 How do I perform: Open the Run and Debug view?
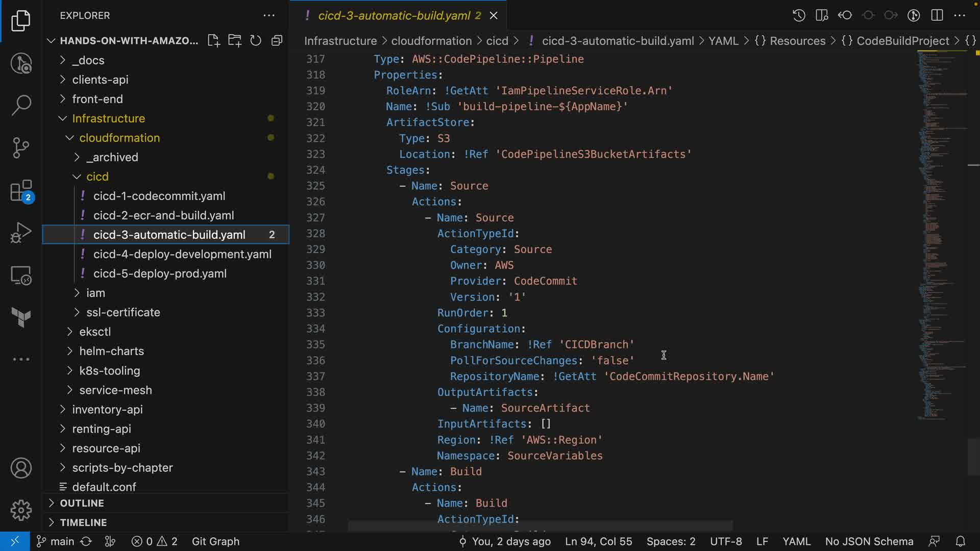tap(21, 233)
